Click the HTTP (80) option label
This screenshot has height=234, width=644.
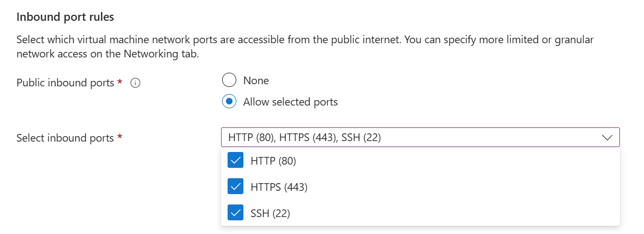(273, 161)
